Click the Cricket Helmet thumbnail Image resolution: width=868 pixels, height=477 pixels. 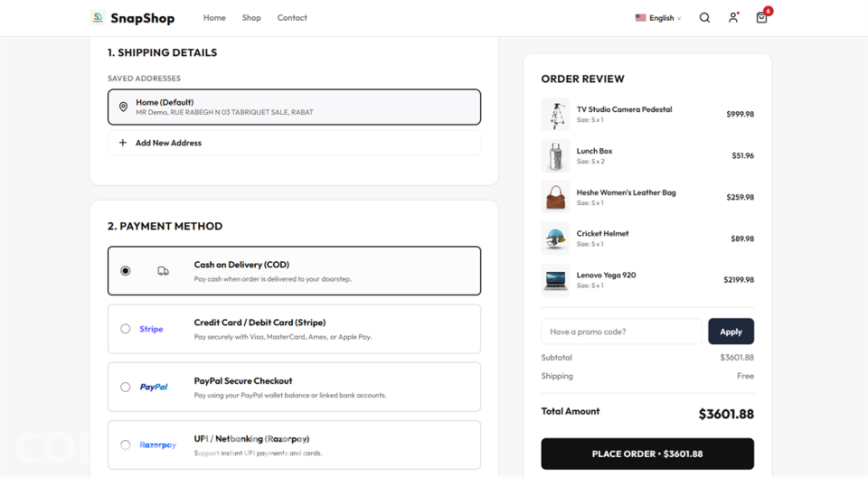(x=555, y=238)
